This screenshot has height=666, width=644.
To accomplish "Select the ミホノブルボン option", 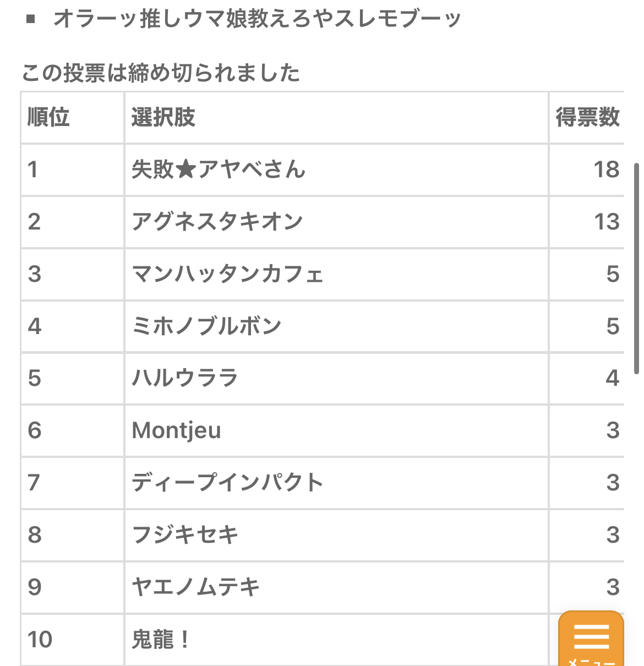I will pyautogui.click(x=207, y=326).
